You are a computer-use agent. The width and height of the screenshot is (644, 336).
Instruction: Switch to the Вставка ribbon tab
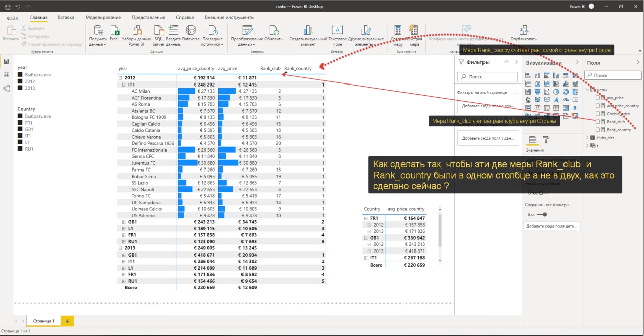tap(66, 18)
